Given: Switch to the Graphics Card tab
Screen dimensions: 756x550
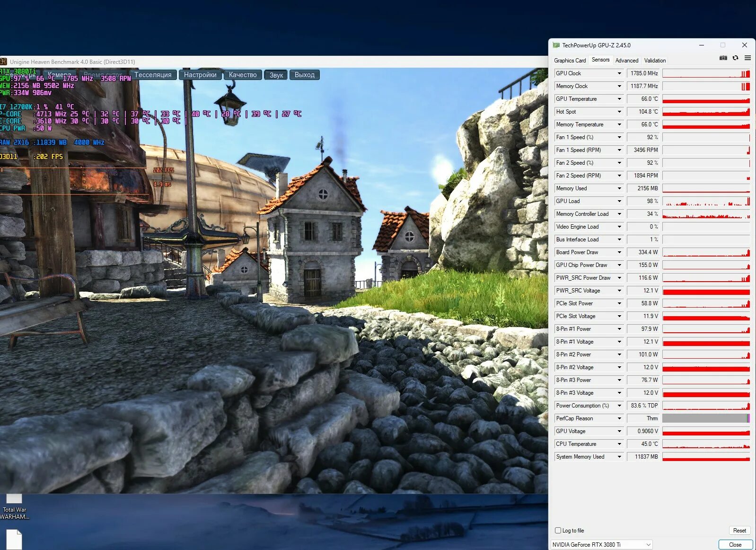Looking at the screenshot, I should click(x=570, y=61).
